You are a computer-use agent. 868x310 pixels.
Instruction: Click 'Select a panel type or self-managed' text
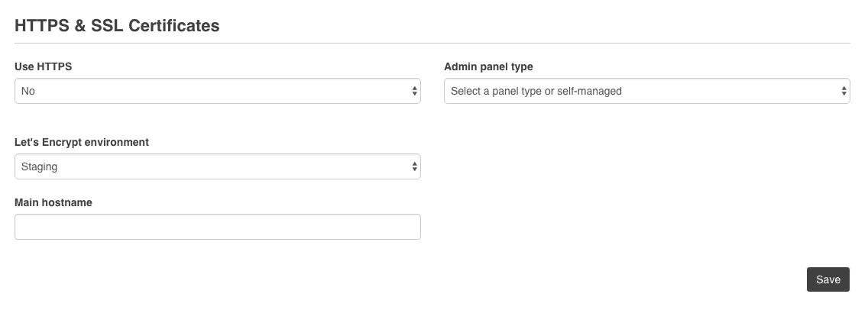click(x=536, y=91)
